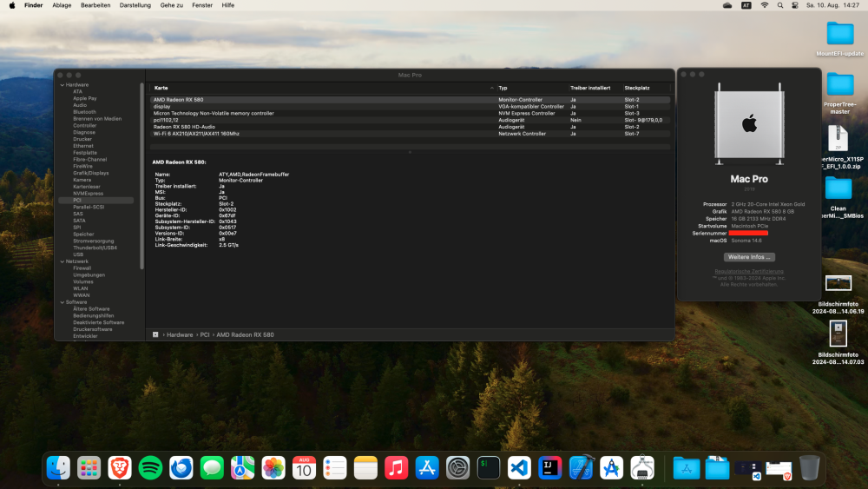Open Wi-Fi status menu icon

click(765, 5)
